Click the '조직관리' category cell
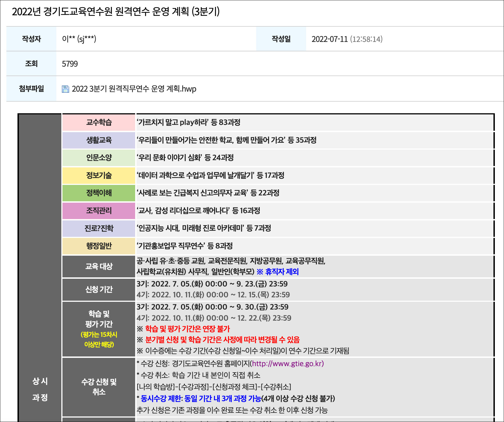Viewport: 504px width, 422px height. [99, 210]
